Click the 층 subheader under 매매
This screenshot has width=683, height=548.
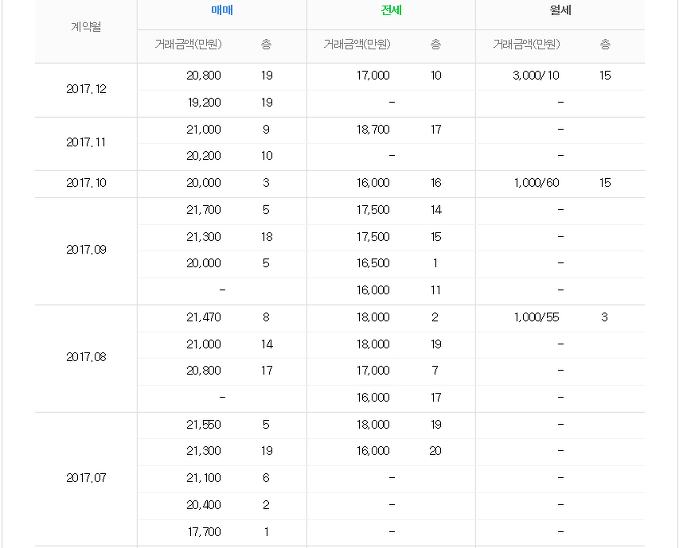pyautogui.click(x=266, y=44)
